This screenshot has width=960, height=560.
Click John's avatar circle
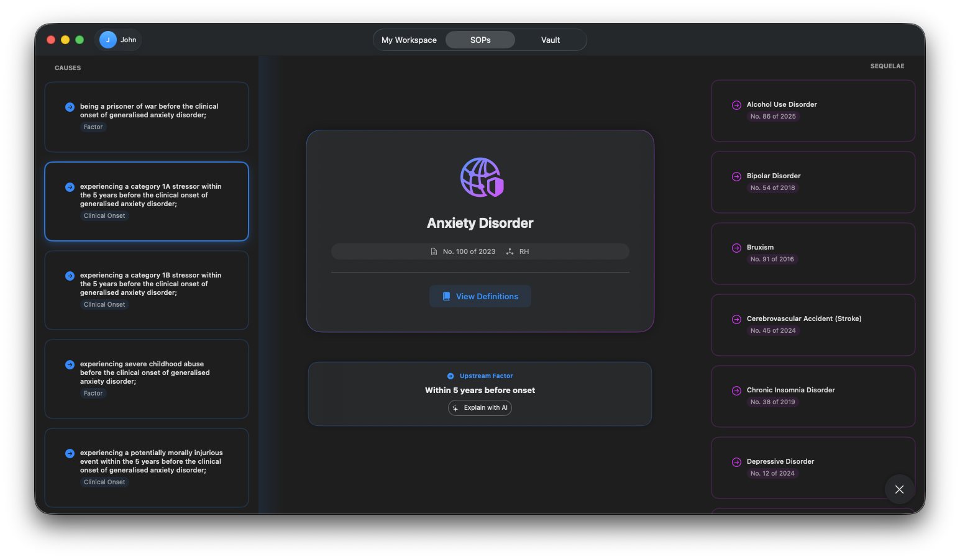pos(108,40)
